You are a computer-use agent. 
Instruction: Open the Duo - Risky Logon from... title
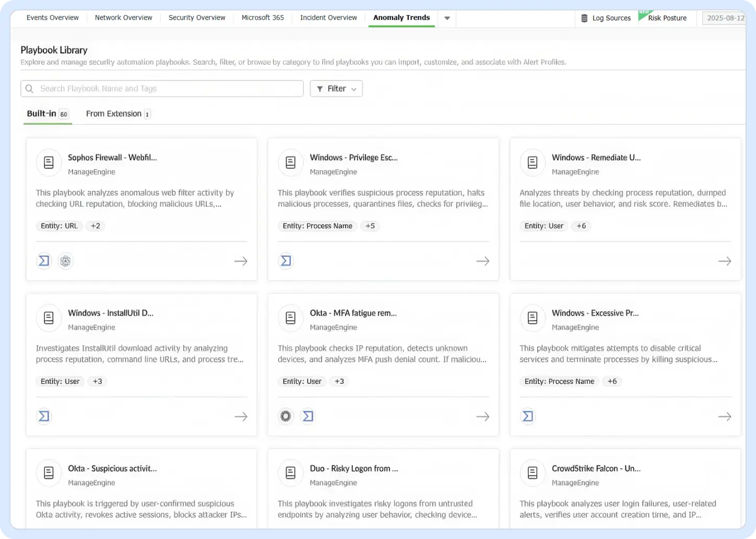point(353,468)
